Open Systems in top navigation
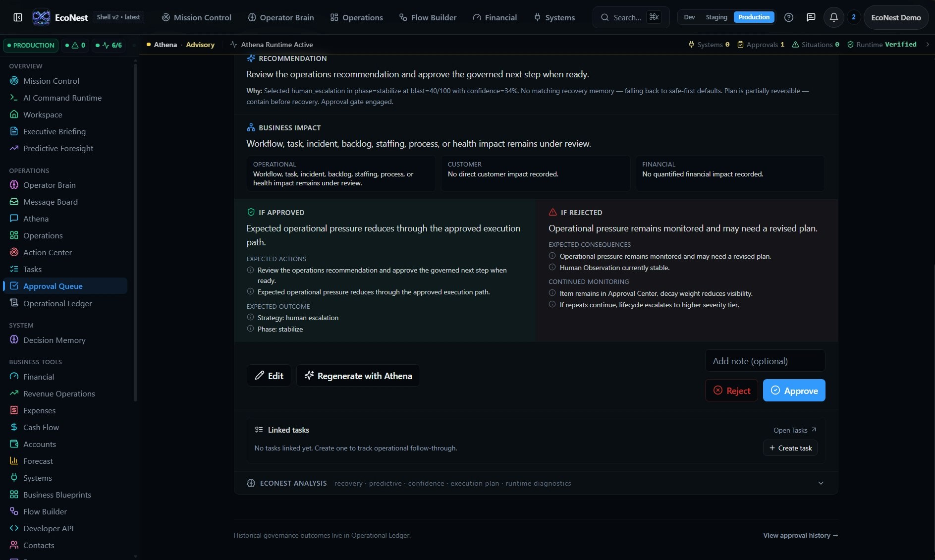Image resolution: width=935 pixels, height=560 pixels. (554, 17)
